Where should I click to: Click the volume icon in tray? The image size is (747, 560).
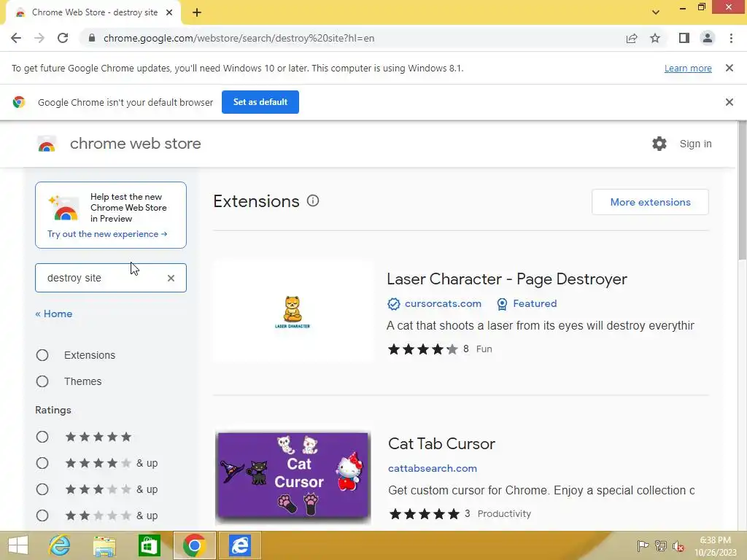pos(678,546)
